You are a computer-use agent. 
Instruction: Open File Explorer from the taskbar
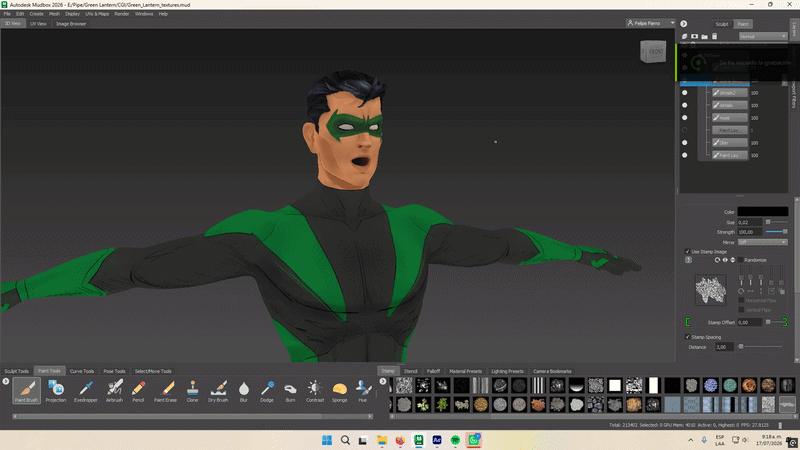pos(382,440)
